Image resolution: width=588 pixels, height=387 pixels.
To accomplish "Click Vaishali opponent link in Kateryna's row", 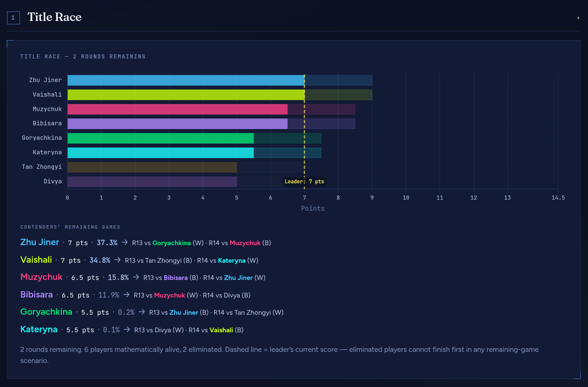I will click(x=221, y=330).
